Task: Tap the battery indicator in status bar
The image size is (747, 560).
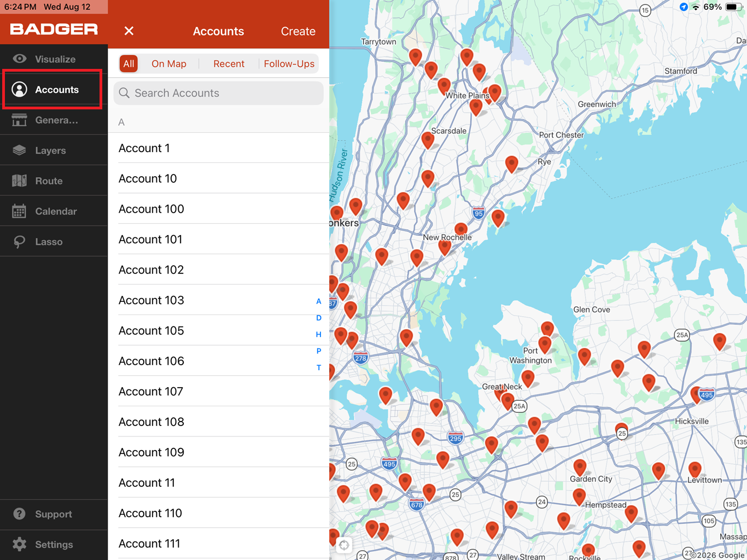Action: click(733, 7)
